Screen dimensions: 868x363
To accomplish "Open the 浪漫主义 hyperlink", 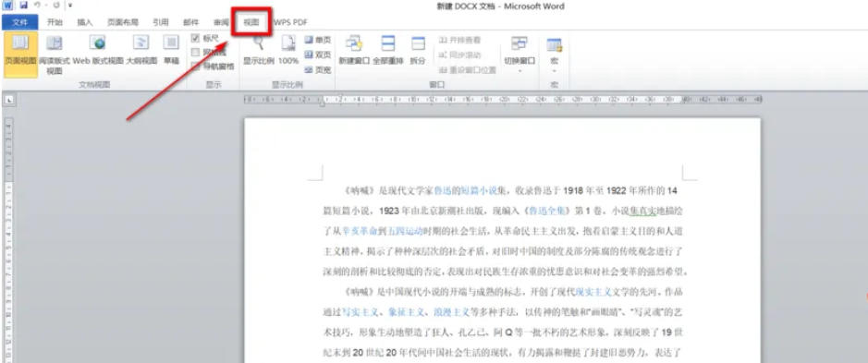I will click(x=452, y=311).
